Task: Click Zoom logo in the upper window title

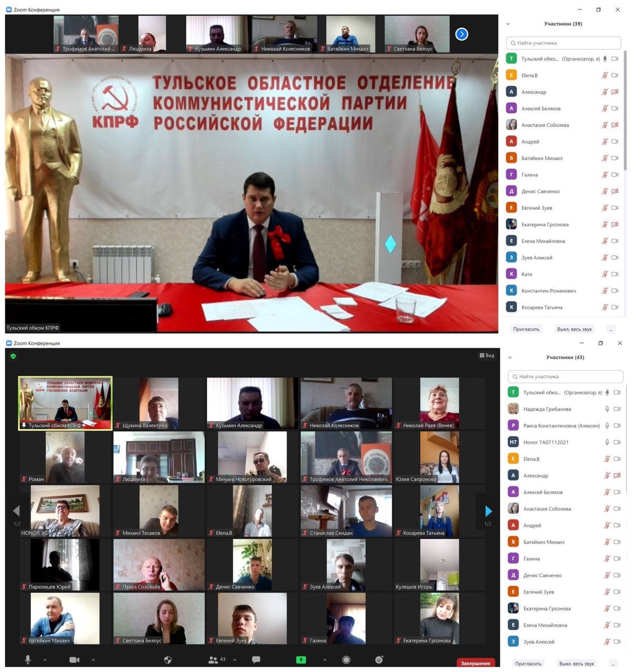Action: (x=8, y=9)
